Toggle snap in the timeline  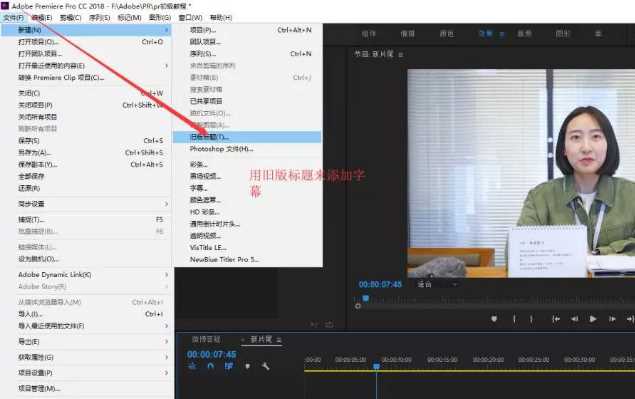211,366
